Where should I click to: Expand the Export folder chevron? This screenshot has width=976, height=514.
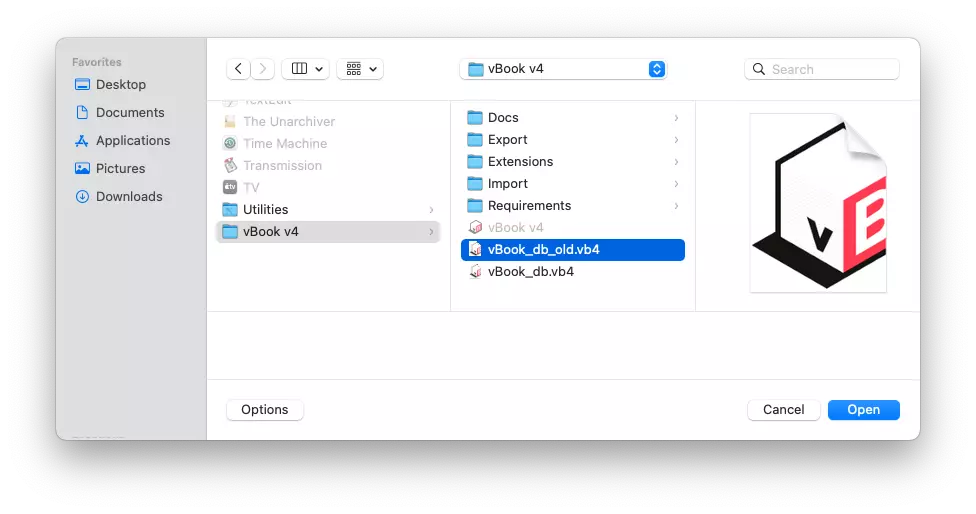click(x=676, y=139)
